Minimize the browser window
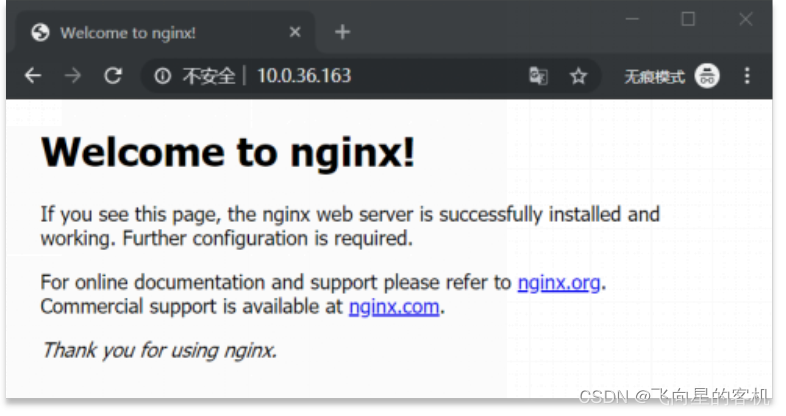Viewport: 786px width, 416px height. [632, 19]
